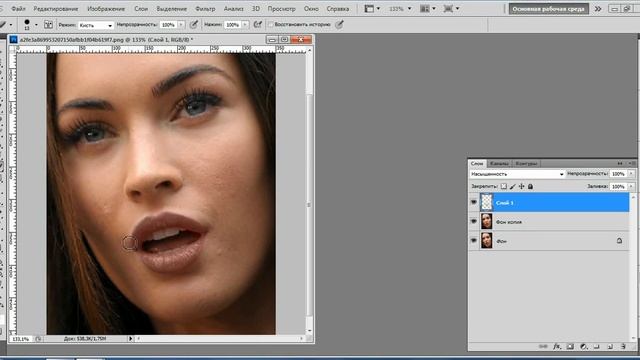Expand the Заливка fill slider arrow

click(x=631, y=187)
